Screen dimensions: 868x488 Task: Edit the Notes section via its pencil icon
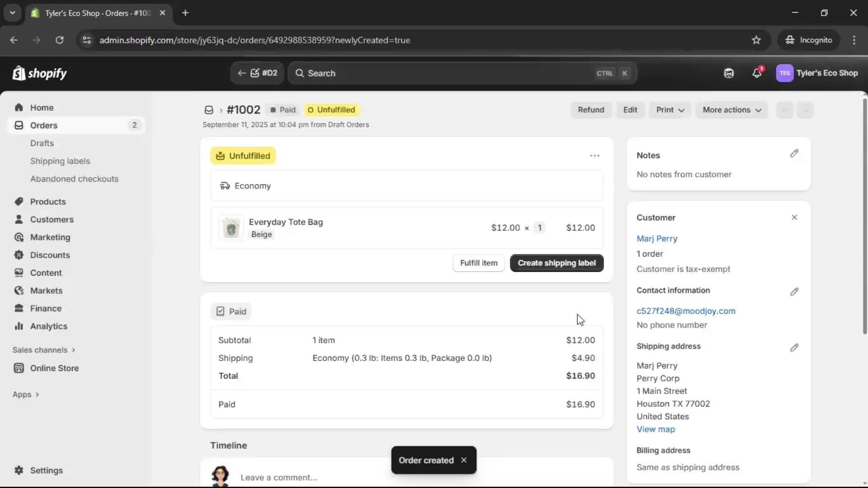(794, 154)
